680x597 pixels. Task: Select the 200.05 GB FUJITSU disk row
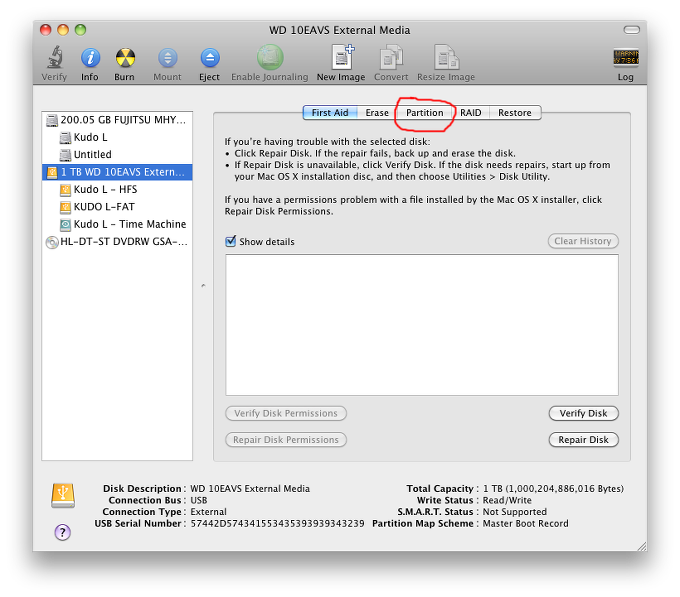(x=117, y=120)
